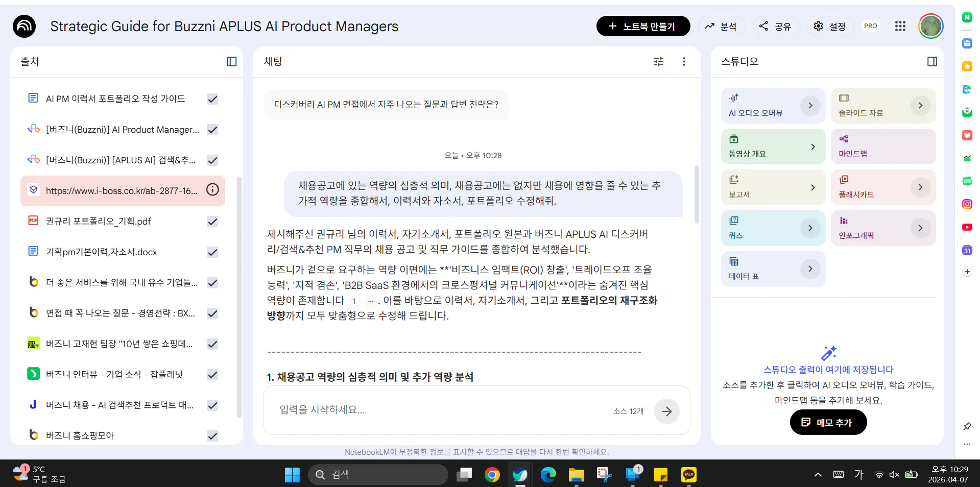Expand 슬라이드 자료 options arrow

920,106
